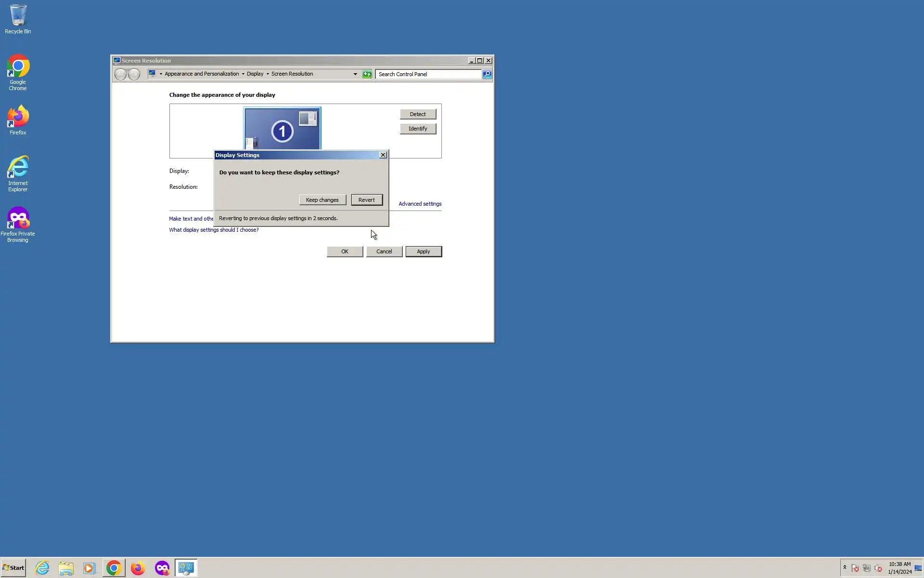Viewport: 924px width, 578px height.
Task: Show hidden system tray icons
Action: pos(845,567)
